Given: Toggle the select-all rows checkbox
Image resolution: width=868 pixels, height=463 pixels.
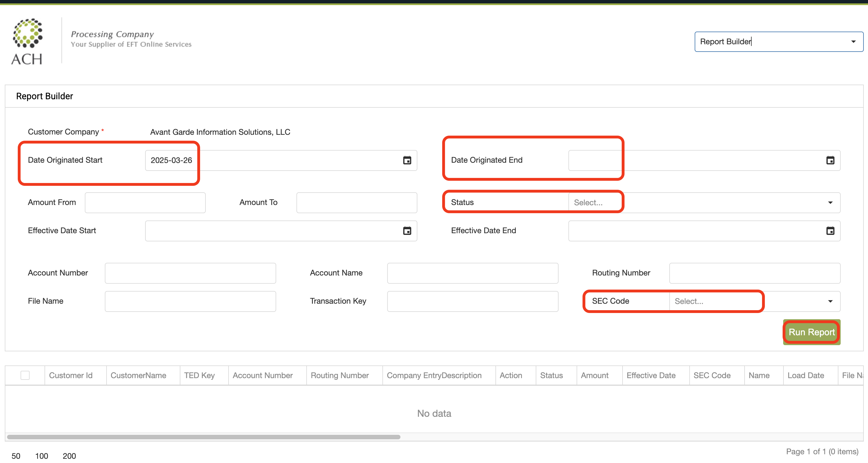Looking at the screenshot, I should coord(25,375).
